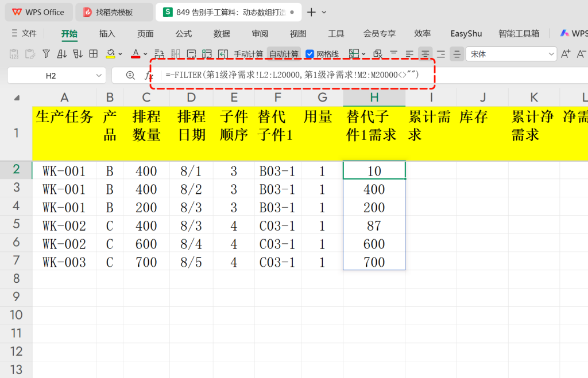
Task: Click the green-cornered refresh range icon
Action: tap(207, 54)
